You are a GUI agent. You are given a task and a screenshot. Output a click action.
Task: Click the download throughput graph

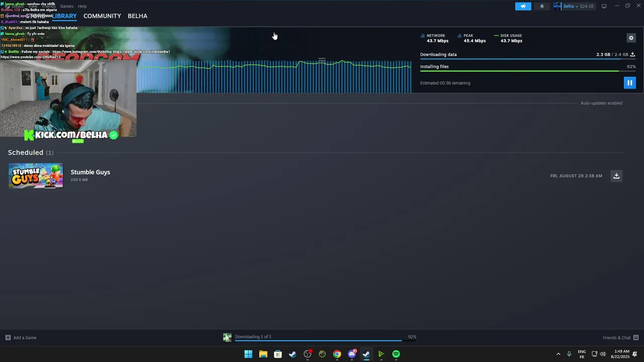click(274, 76)
